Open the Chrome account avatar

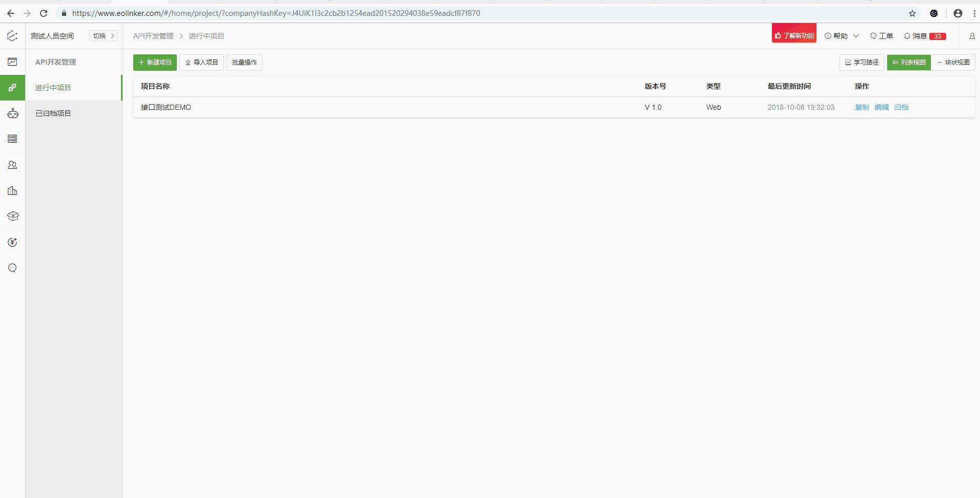957,13
